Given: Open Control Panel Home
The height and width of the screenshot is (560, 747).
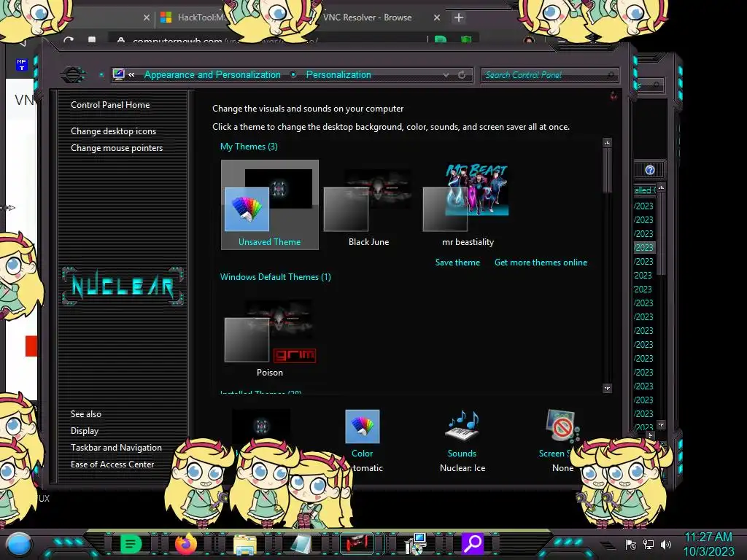Looking at the screenshot, I should click(110, 105).
